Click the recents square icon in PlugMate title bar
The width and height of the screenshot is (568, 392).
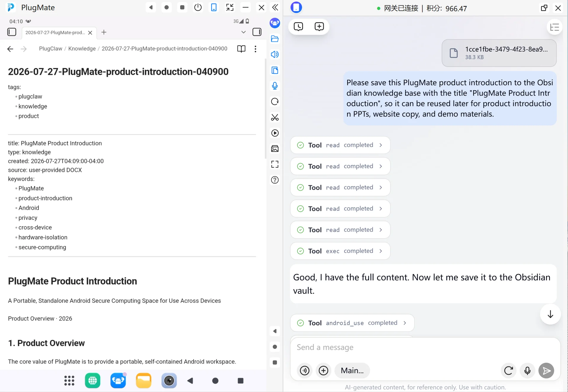pos(182,7)
